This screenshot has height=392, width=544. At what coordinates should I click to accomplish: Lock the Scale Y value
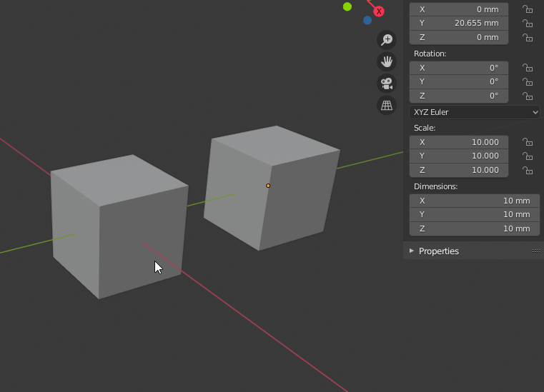528,156
